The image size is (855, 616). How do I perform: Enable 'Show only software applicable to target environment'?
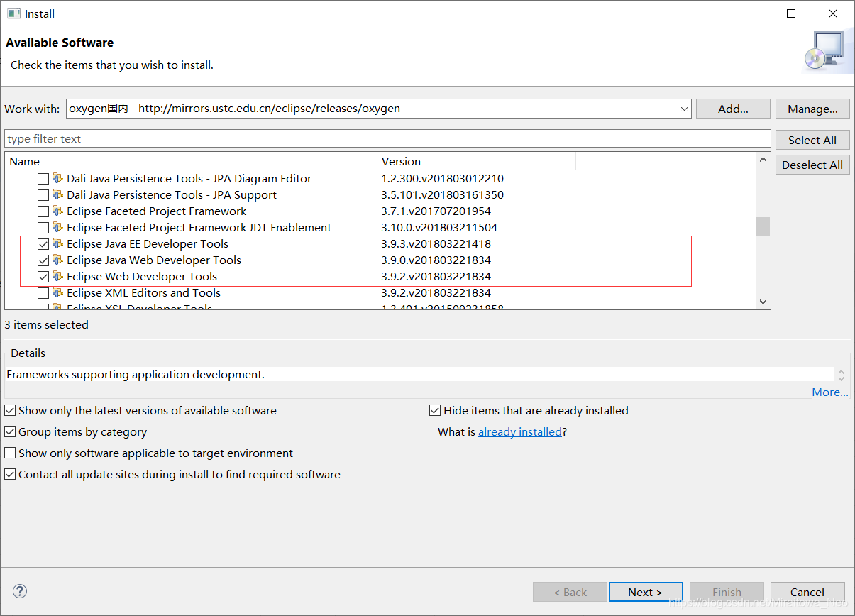pyautogui.click(x=11, y=453)
